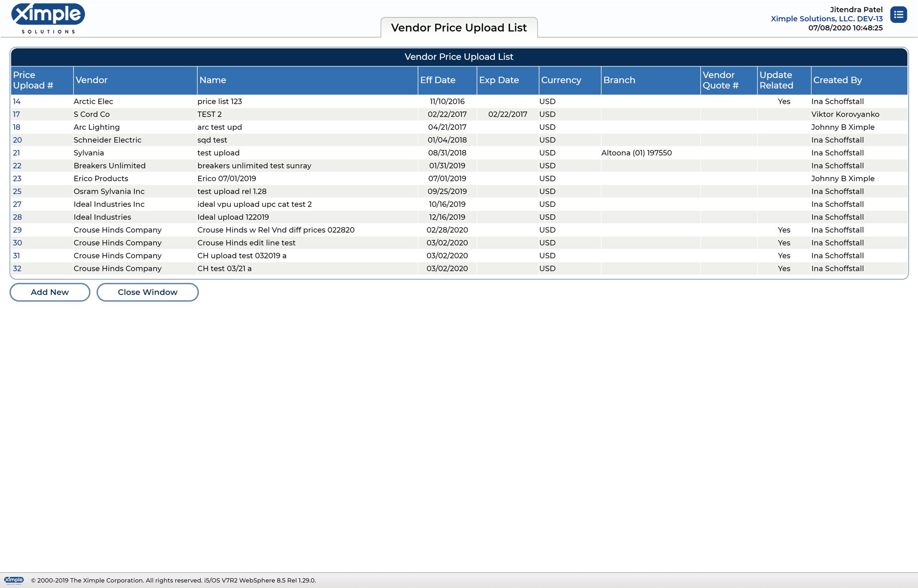Open price upload number 30
The image size is (918, 588).
point(17,243)
